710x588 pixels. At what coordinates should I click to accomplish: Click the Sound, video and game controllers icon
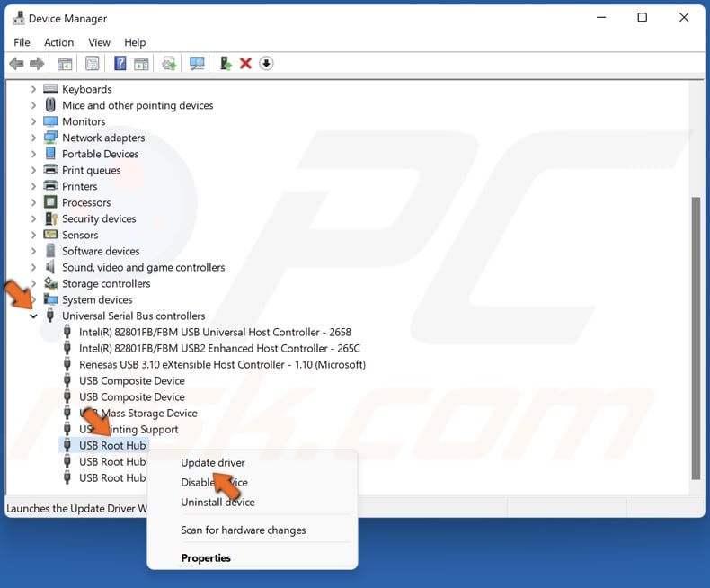click(x=50, y=267)
